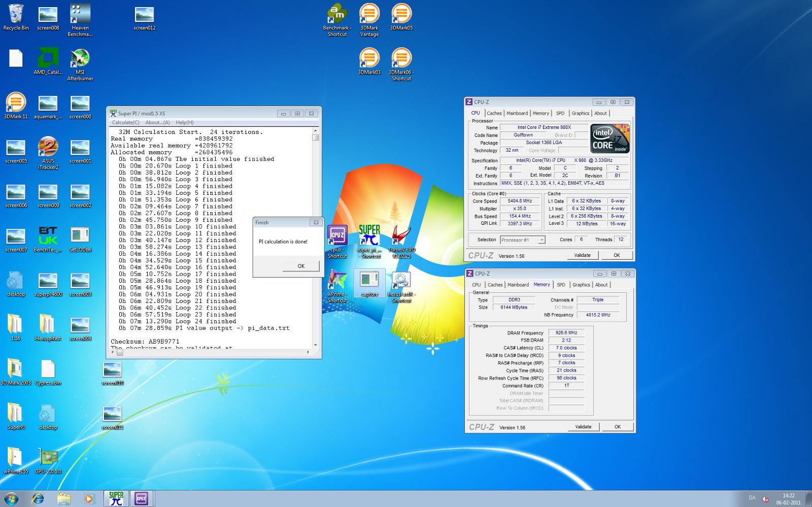Open 3DMark06 desktop shortcut
This screenshot has width=812, height=507.
pos(401,64)
